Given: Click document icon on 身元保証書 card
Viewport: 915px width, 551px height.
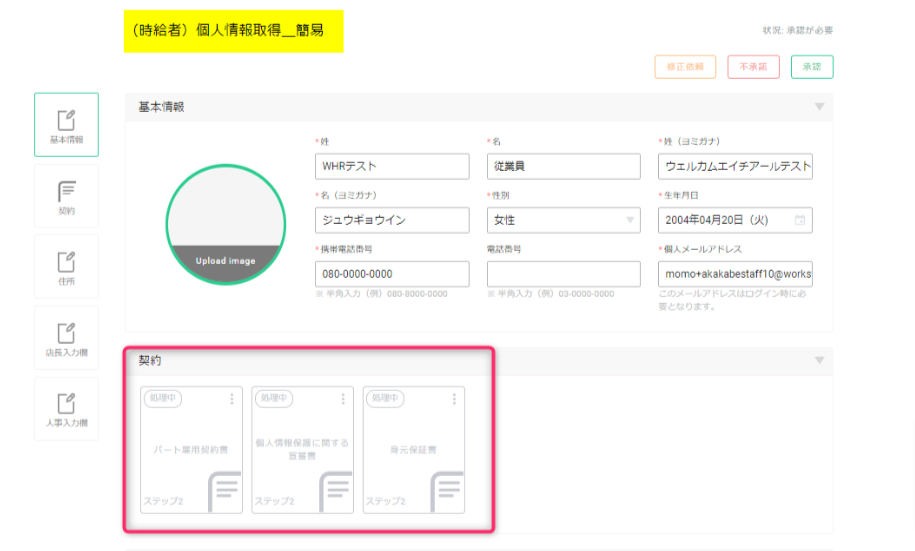Looking at the screenshot, I should (447, 491).
